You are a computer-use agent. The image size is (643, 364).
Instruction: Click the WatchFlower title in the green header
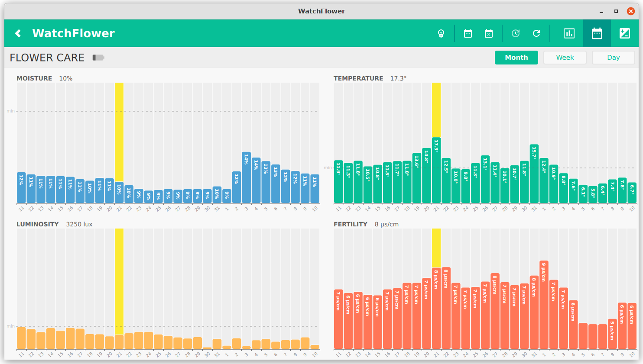tap(74, 33)
